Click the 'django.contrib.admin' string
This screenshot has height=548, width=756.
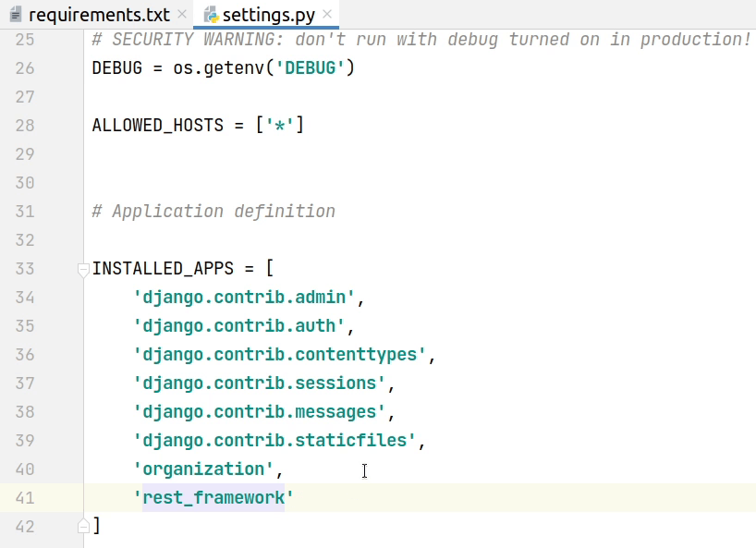click(x=244, y=298)
